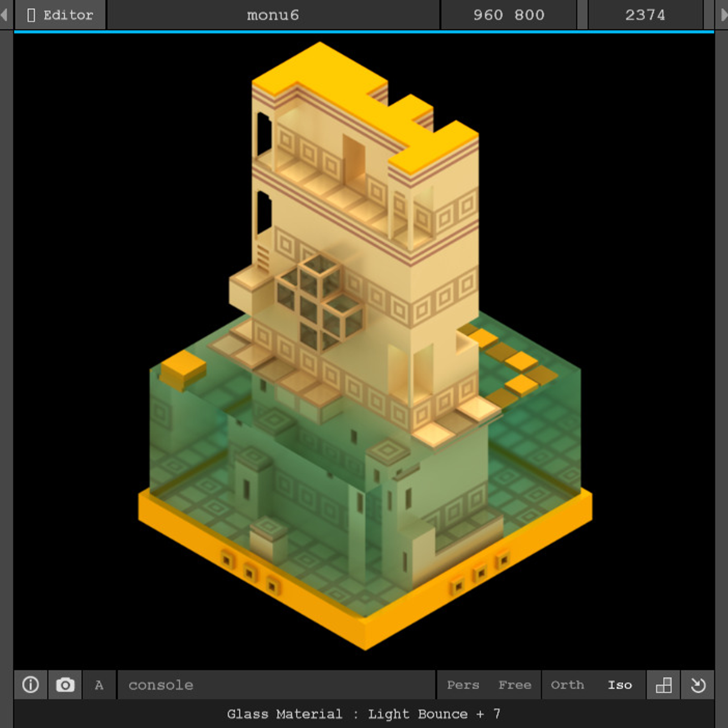The height and width of the screenshot is (728, 728).
Task: Click the stacked cubes icon
Action: (x=663, y=685)
